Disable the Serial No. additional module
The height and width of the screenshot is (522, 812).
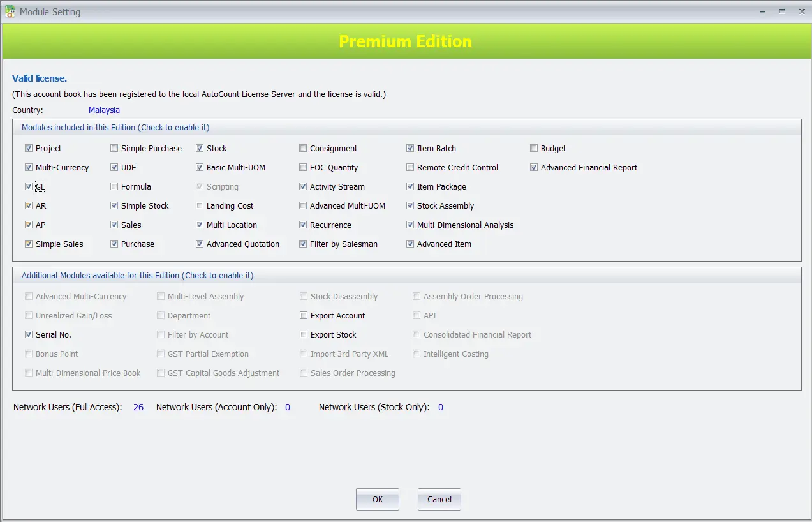pyautogui.click(x=29, y=334)
